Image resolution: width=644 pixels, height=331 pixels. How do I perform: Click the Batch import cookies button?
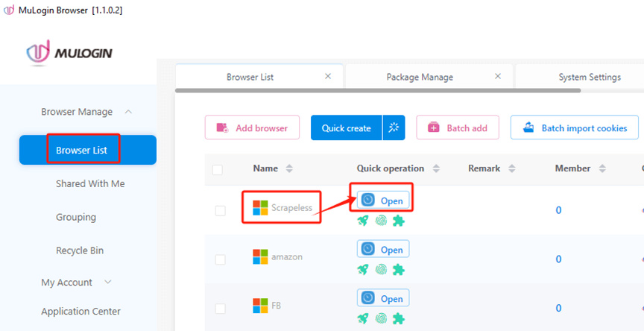pyautogui.click(x=575, y=127)
